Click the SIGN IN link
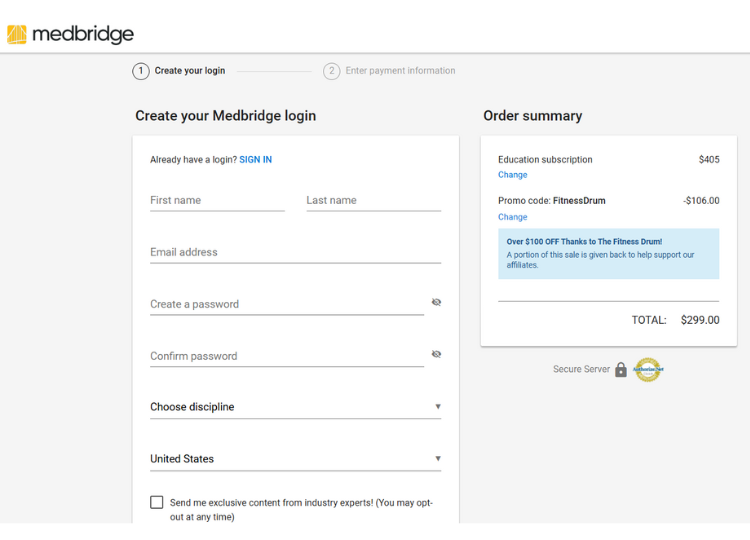The width and height of the screenshot is (750, 540). (255, 160)
